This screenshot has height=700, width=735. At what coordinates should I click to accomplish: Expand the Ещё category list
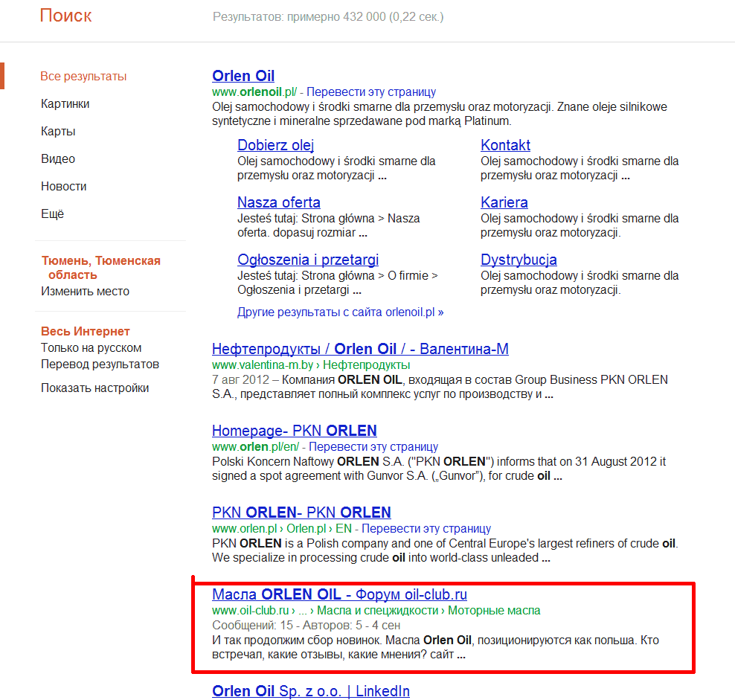[x=53, y=213]
